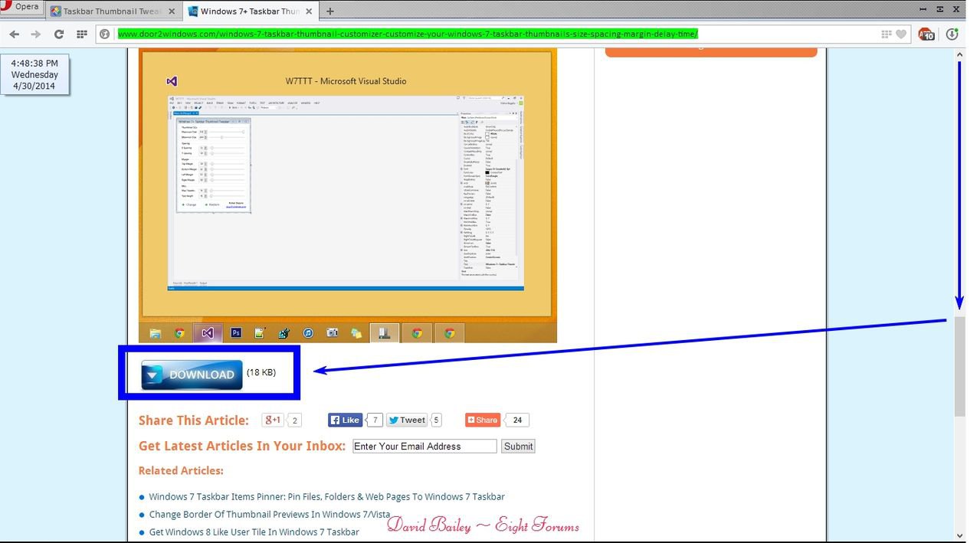Click the blue Download button

click(190, 375)
